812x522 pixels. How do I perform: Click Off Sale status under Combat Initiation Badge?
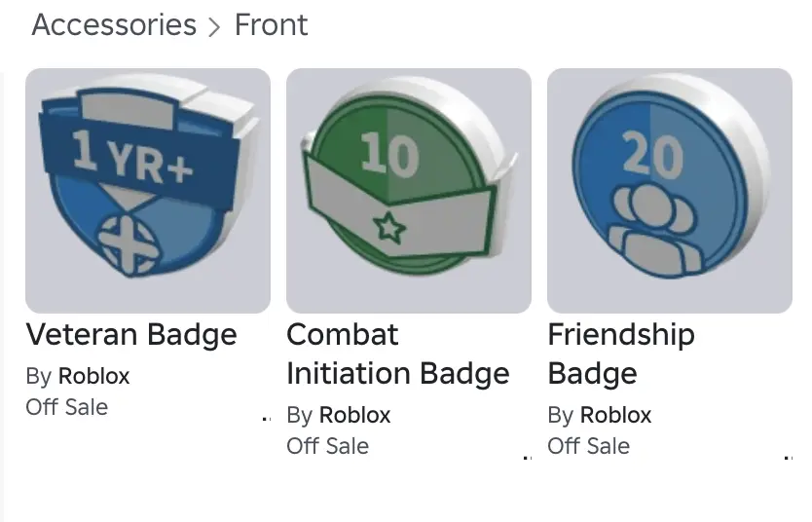click(x=327, y=446)
